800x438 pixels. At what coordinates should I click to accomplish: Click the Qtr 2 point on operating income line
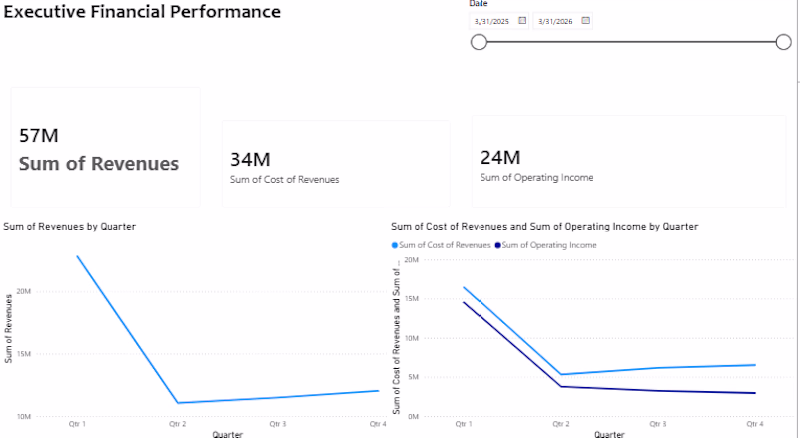(561, 386)
